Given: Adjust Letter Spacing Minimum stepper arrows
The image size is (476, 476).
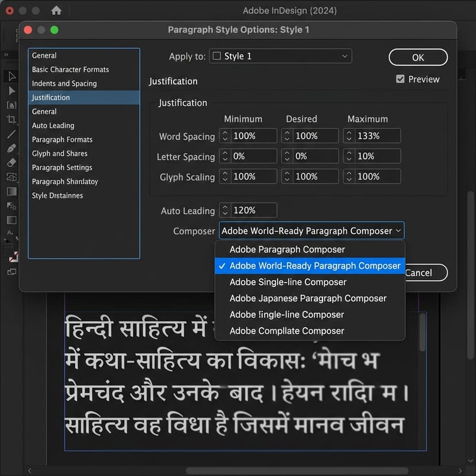Looking at the screenshot, I should point(225,156).
